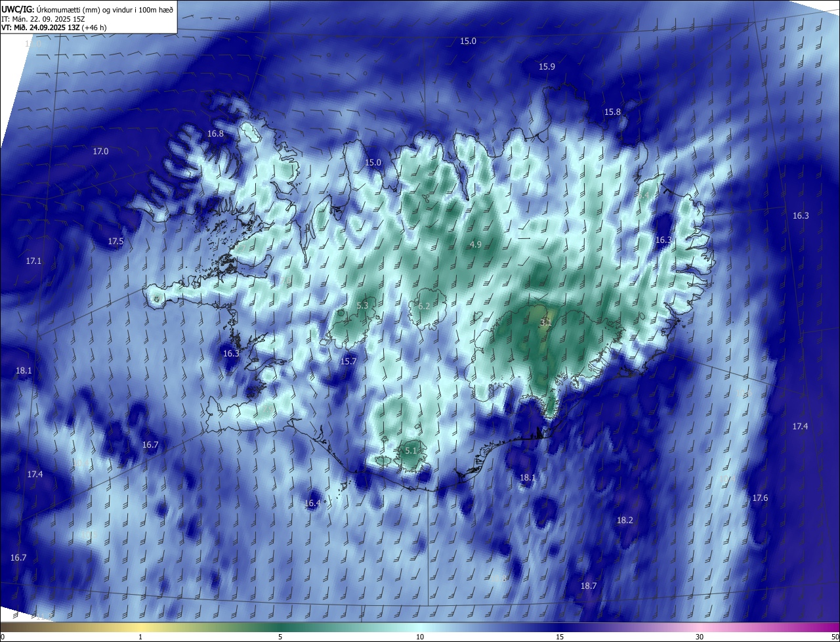Click the colorbar tick label 10
The height and width of the screenshot is (642, 840).
pos(420,637)
